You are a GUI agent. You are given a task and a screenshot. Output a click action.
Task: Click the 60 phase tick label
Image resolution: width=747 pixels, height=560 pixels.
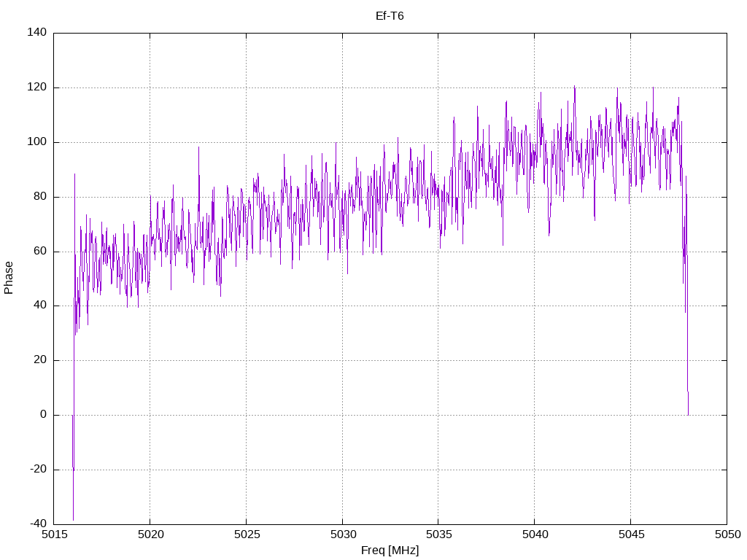(x=41, y=252)
